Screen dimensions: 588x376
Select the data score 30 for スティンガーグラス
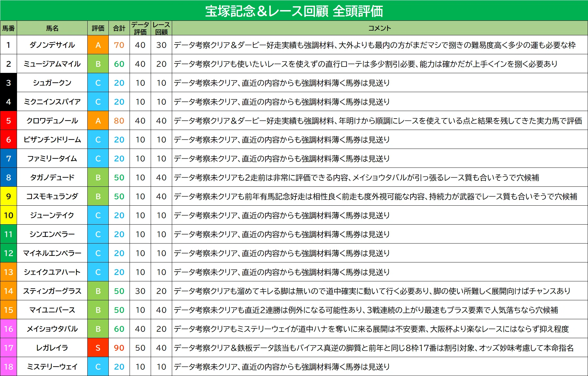coord(140,291)
